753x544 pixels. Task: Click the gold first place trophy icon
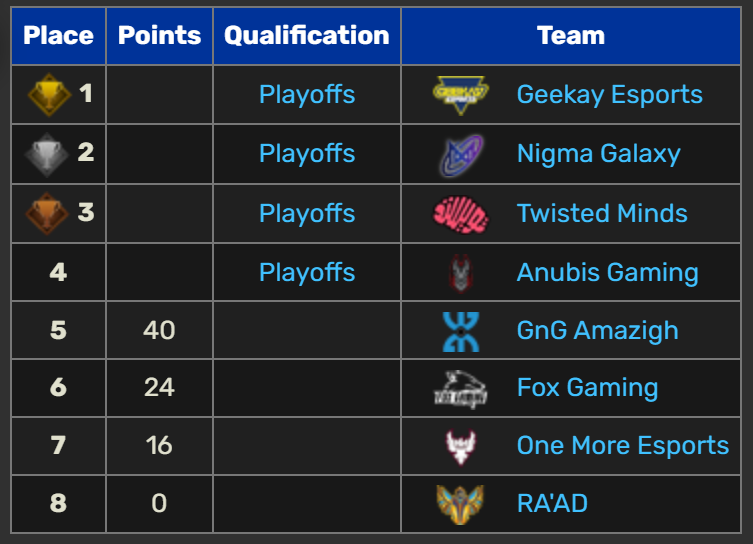pos(49,95)
